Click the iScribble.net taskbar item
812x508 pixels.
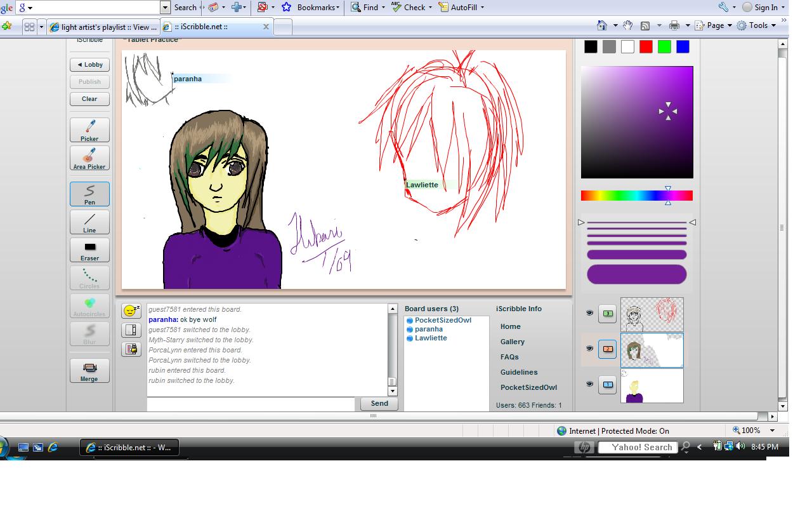[129, 447]
